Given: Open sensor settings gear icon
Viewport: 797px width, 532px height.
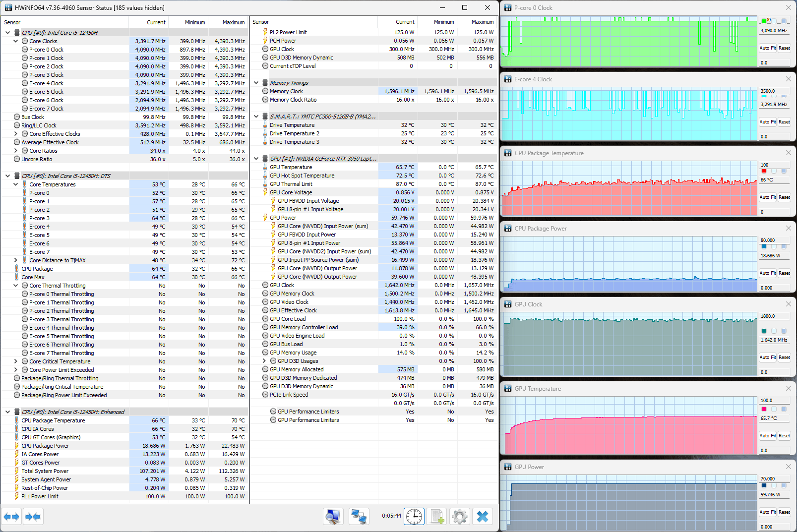Looking at the screenshot, I should 460,517.
